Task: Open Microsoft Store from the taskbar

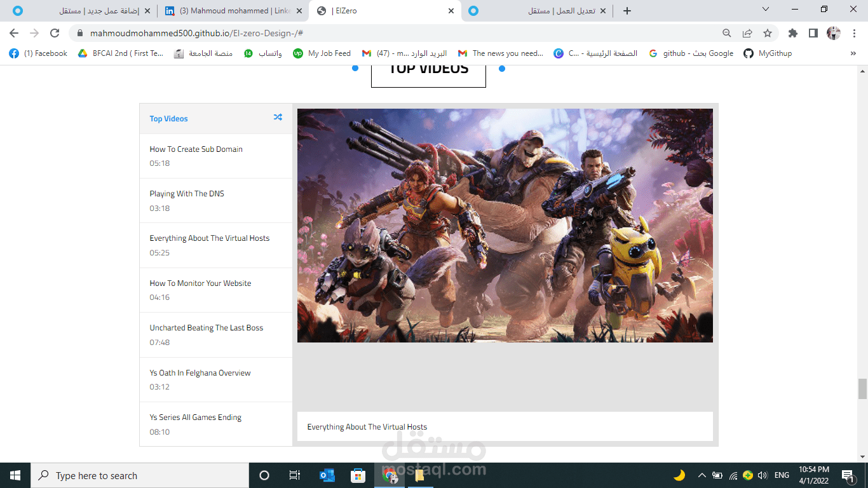Action: tap(358, 475)
